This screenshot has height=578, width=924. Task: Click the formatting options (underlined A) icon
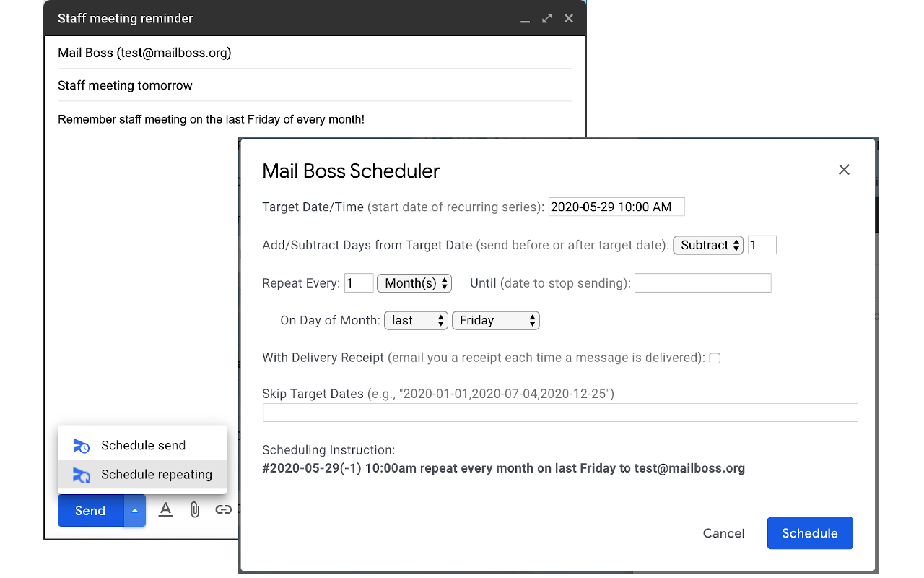(x=165, y=509)
